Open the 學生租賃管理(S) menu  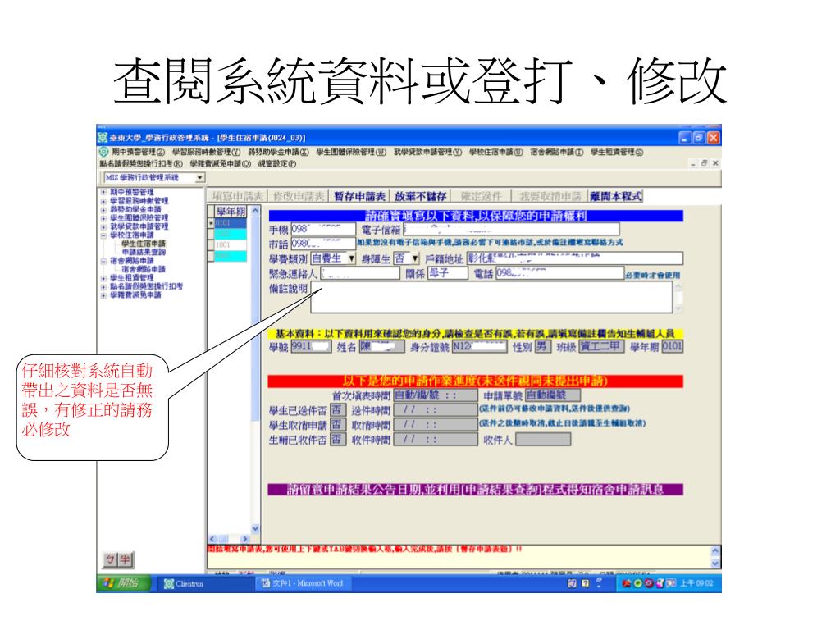click(617, 152)
